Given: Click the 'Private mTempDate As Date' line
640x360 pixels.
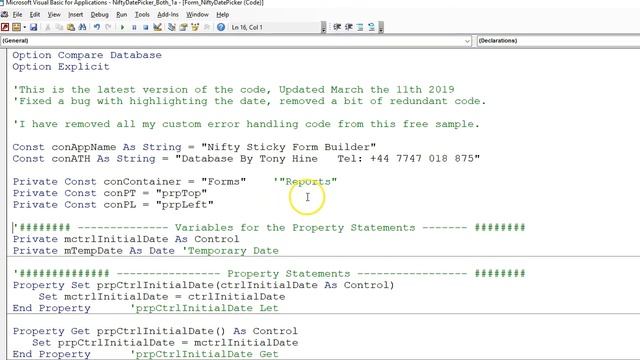Looking at the screenshot, I should tap(146, 250).
